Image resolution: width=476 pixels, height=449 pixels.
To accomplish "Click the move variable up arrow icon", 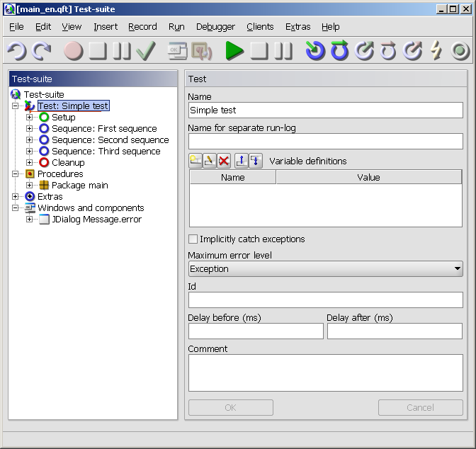I will (x=242, y=161).
